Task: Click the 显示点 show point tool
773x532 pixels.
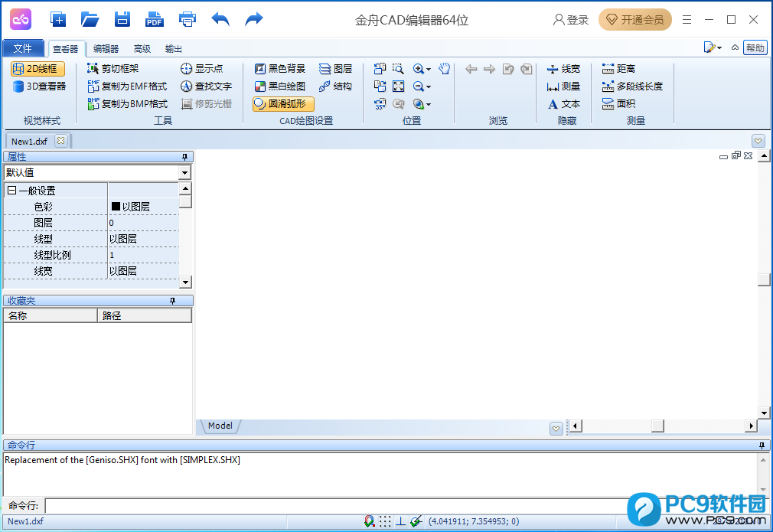Action: click(201, 69)
